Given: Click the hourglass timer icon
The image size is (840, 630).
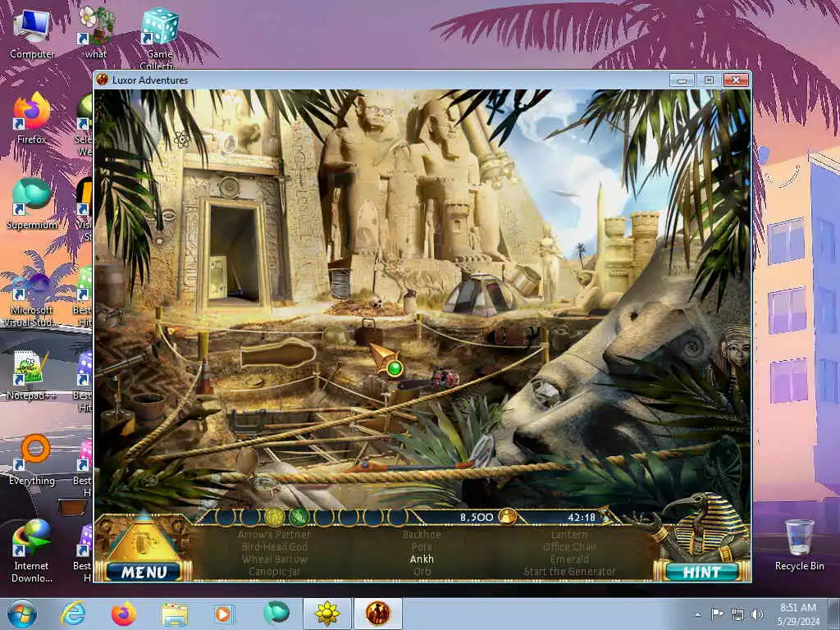Looking at the screenshot, I should 605,514.
